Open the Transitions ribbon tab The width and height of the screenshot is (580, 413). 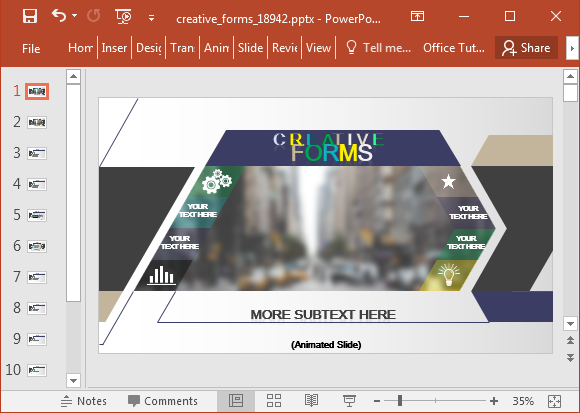coord(182,48)
